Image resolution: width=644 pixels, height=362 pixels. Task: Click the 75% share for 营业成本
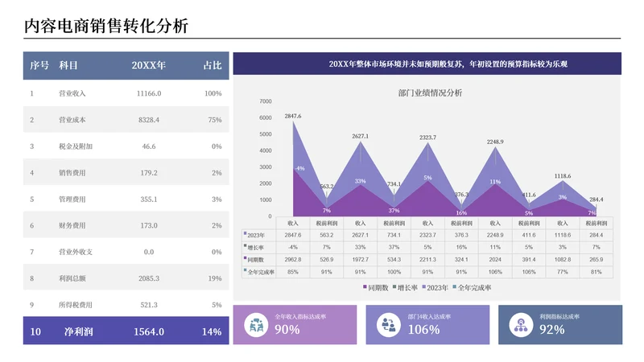[x=215, y=120]
